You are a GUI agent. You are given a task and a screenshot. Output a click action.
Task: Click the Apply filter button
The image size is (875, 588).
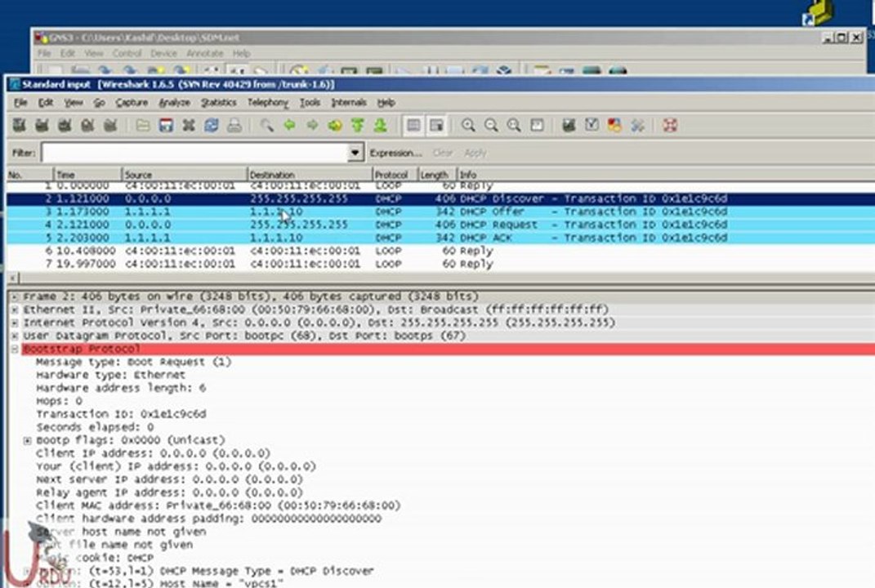(475, 153)
